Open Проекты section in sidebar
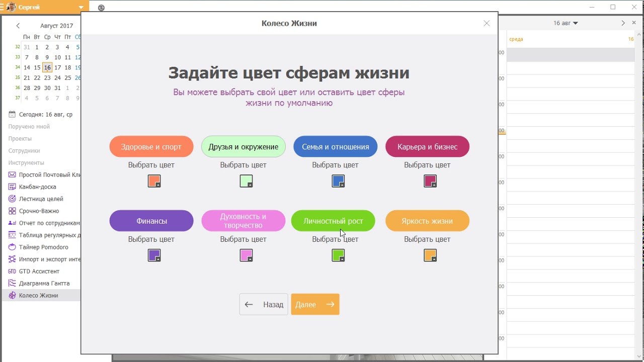This screenshot has width=644, height=362. tap(20, 139)
